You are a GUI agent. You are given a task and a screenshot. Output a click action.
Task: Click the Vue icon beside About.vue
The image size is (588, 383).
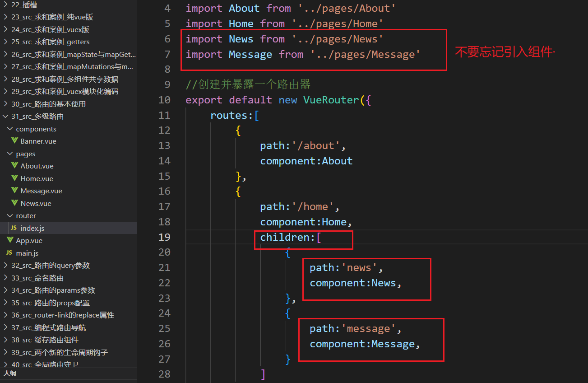15,166
